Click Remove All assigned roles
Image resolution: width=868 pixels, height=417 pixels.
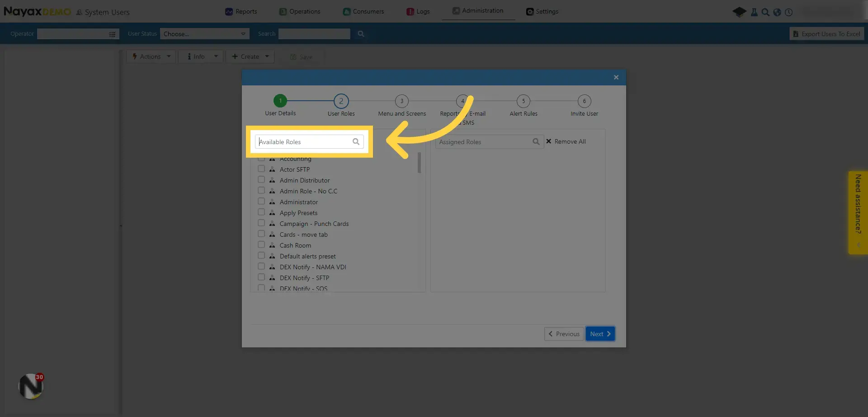click(566, 142)
